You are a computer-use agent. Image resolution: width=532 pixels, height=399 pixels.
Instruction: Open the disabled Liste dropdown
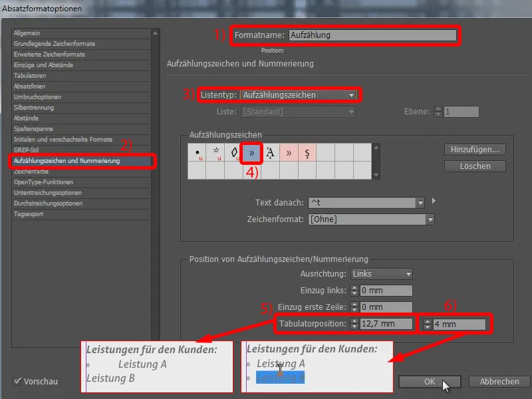click(x=298, y=112)
